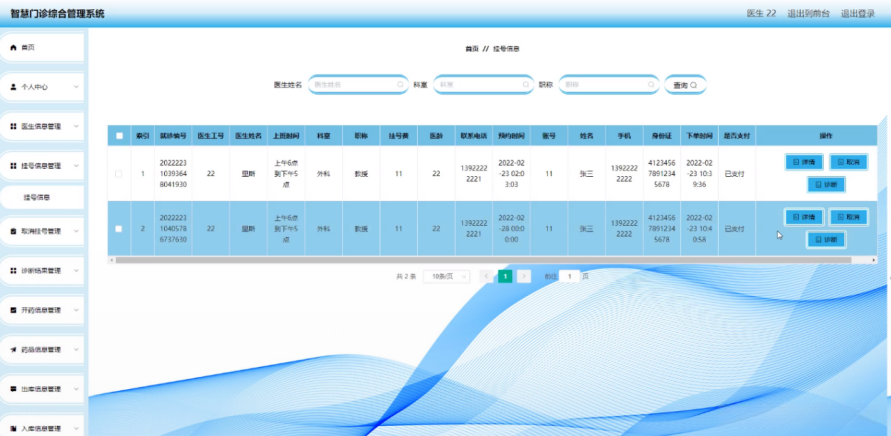Click the 是否支付 column header
The image size is (891, 436).
[736, 136]
